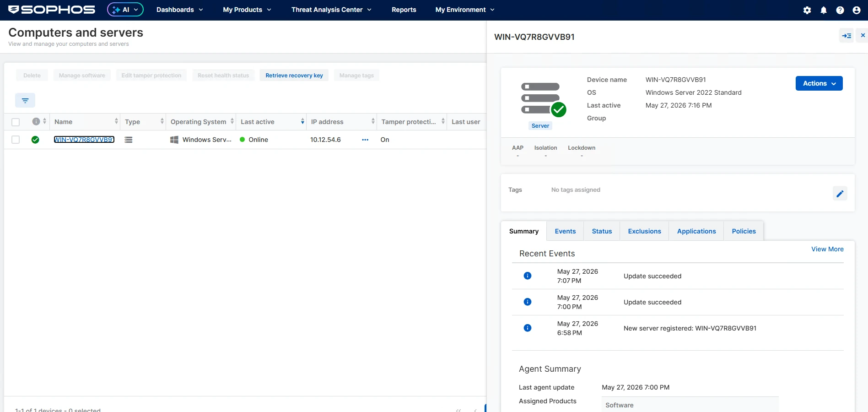The height and width of the screenshot is (412, 868).
Task: Switch to the Events tab
Action: click(x=565, y=231)
